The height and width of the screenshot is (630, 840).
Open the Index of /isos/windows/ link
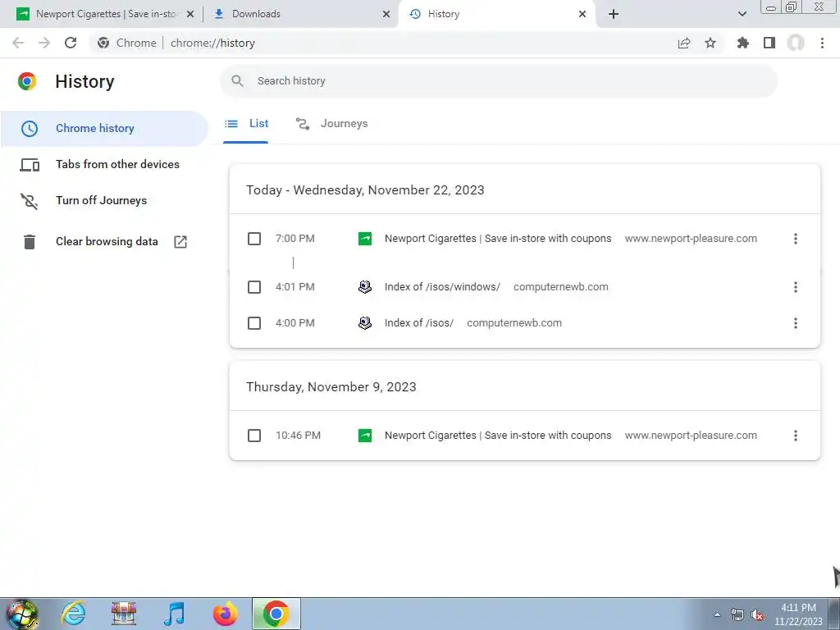coord(442,287)
